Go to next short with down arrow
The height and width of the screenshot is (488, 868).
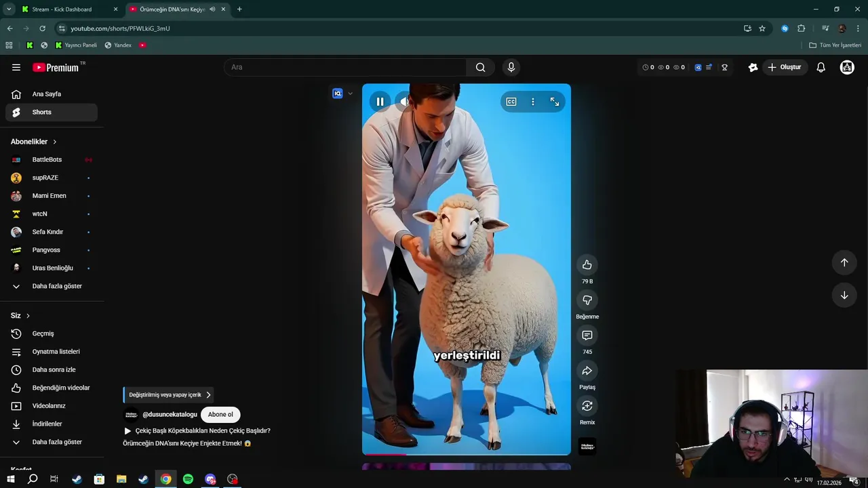tap(844, 295)
